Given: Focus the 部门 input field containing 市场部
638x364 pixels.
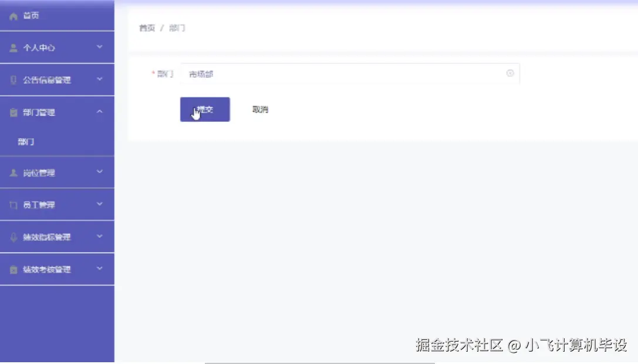Looking at the screenshot, I should pos(350,73).
